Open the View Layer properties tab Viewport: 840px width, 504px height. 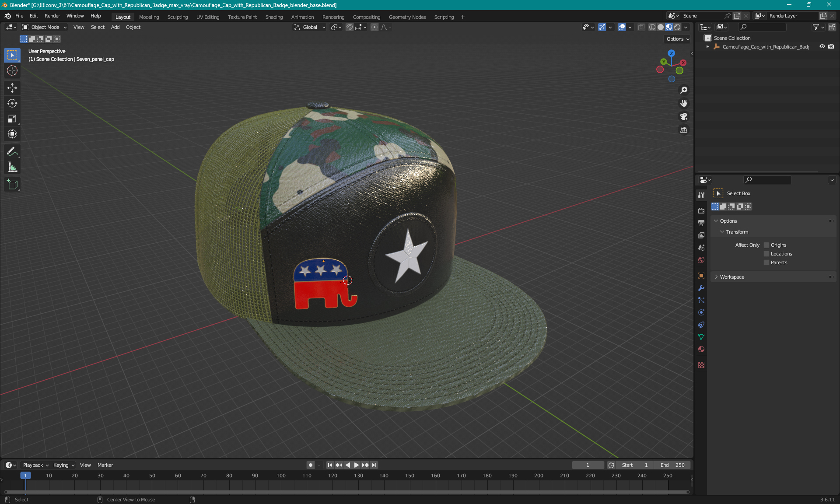[x=701, y=235]
